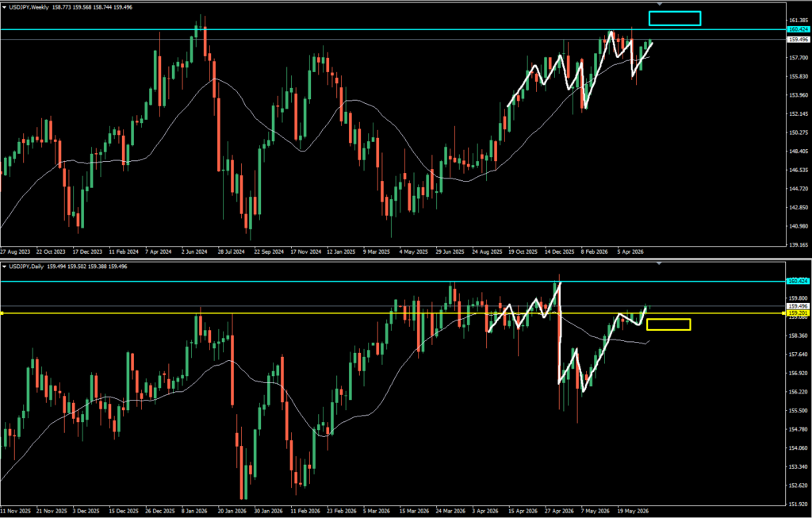Click the '20 Jan 2026' date label
The width and height of the screenshot is (812, 518).
(232, 511)
